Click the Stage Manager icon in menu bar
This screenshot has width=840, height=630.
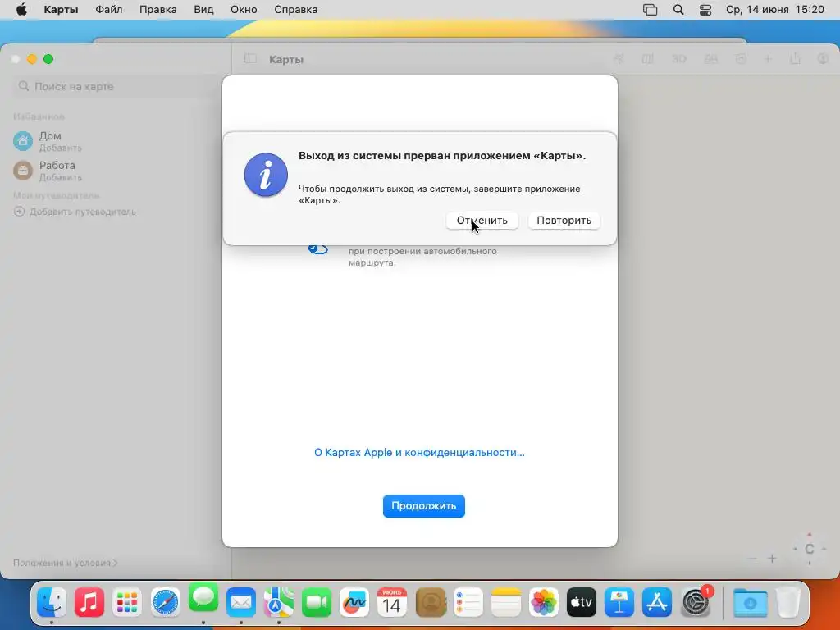pyautogui.click(x=650, y=10)
